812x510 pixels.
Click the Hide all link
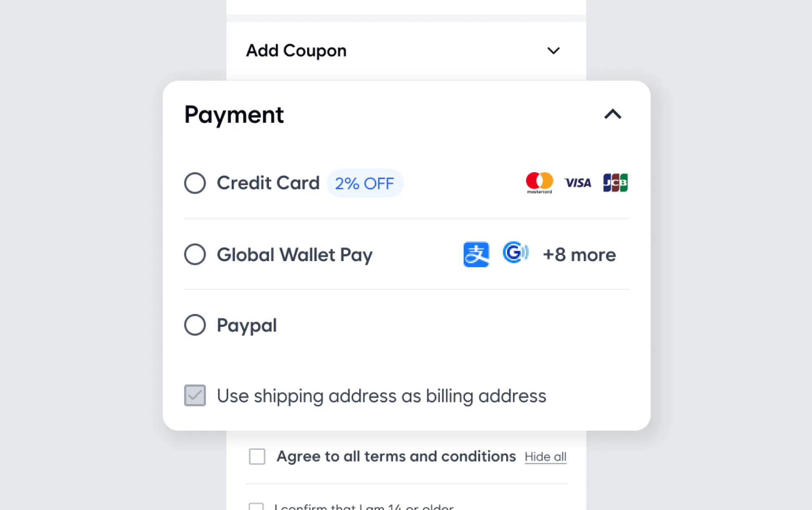coord(545,457)
